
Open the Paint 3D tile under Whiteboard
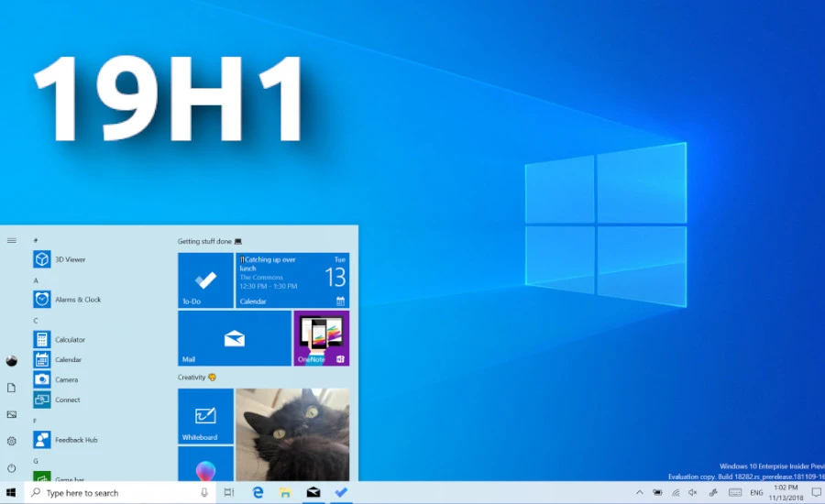click(x=205, y=464)
